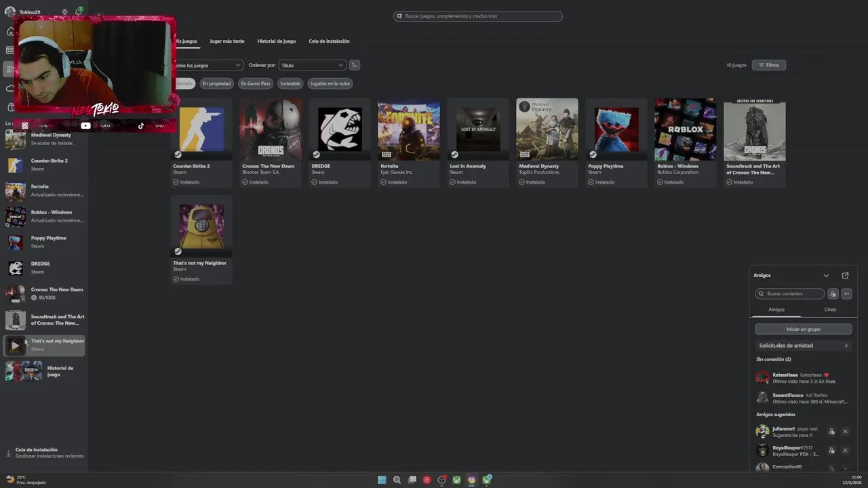Open the Cola de instalación download icon
The image size is (868, 488).
tap(9, 453)
